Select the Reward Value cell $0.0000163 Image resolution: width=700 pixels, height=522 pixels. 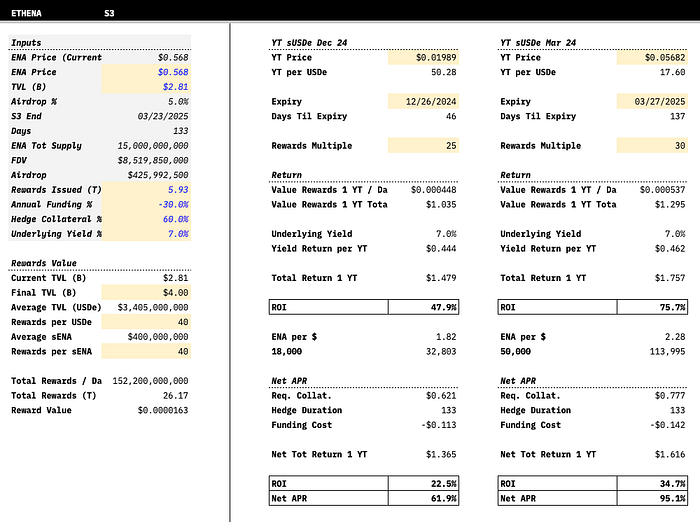[163, 410]
